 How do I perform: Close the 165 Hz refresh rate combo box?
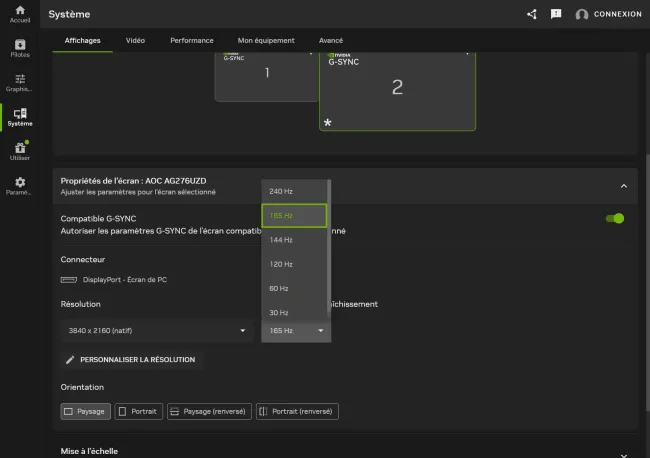click(296, 330)
